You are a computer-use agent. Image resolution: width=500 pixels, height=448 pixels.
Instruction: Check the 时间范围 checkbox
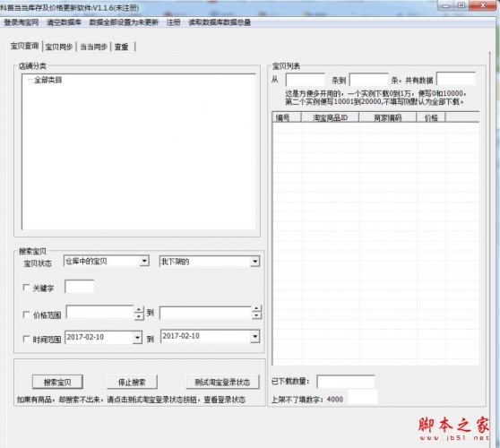point(27,339)
